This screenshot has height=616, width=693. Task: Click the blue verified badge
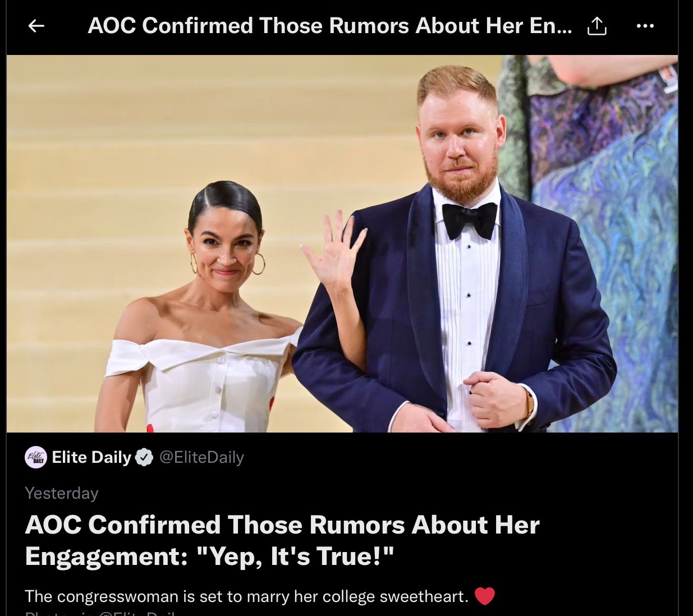[x=144, y=458]
